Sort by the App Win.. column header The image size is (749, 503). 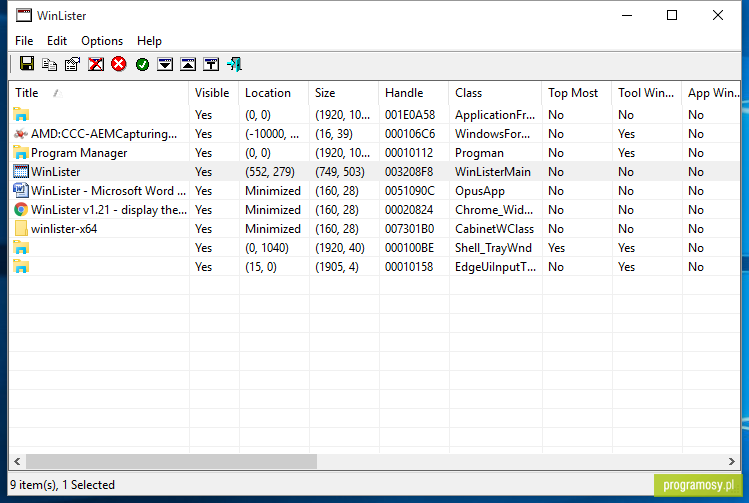click(x=711, y=93)
